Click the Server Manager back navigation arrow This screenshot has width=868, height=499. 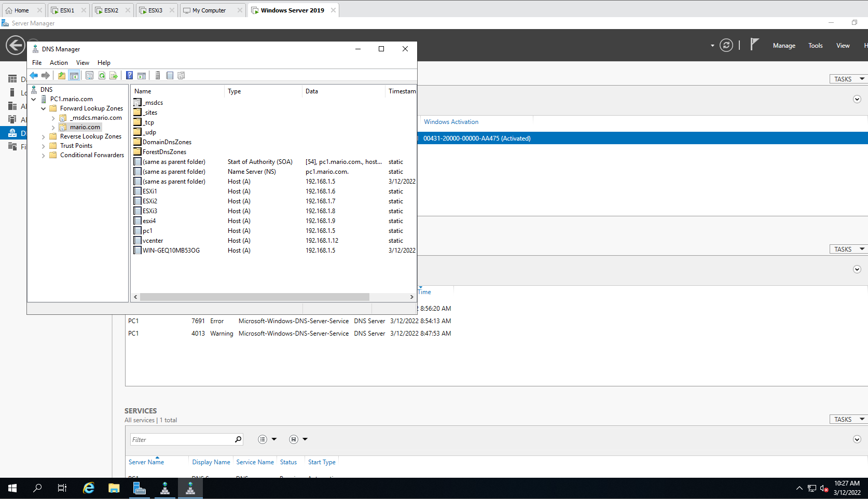click(16, 46)
